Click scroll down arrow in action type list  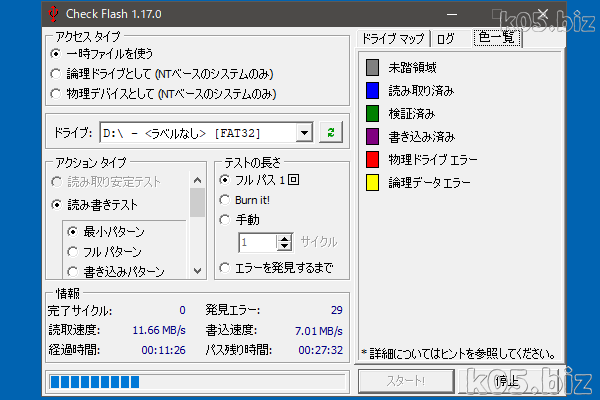coord(197,271)
